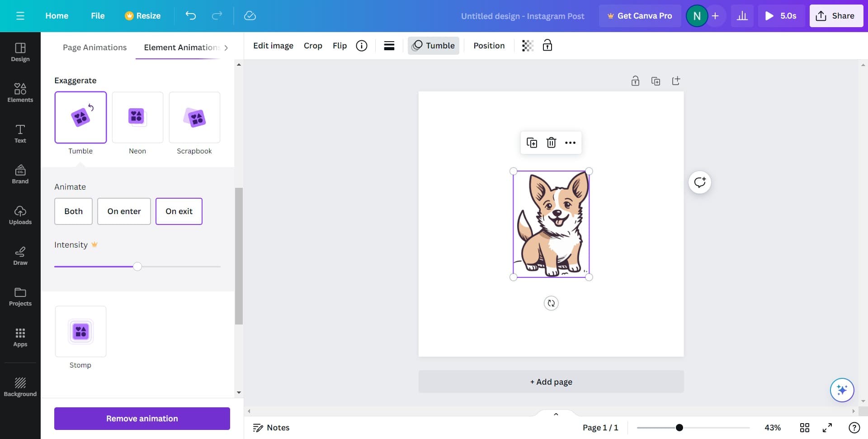Delete the corgi image using the trash icon

tap(551, 142)
